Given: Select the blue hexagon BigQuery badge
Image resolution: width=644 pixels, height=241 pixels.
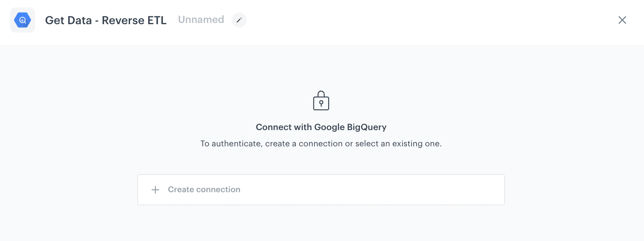Looking at the screenshot, I should click(x=22, y=20).
